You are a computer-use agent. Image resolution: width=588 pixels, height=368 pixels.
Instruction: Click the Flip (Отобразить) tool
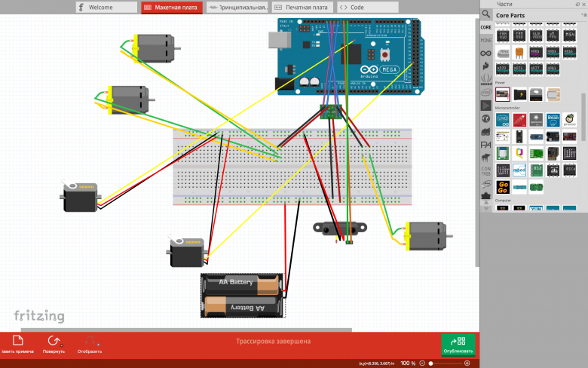[90, 345]
